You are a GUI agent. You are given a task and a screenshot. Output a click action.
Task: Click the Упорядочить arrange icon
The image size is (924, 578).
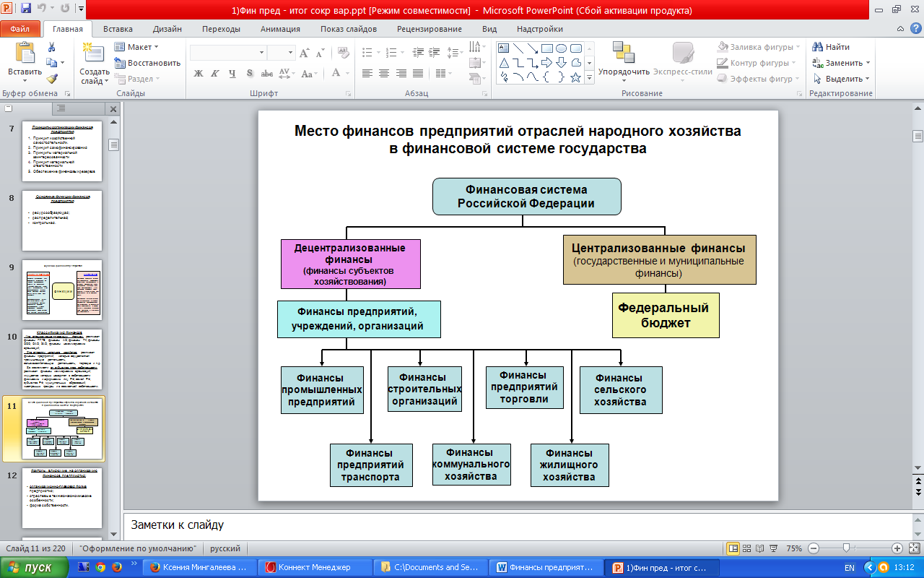(623, 53)
